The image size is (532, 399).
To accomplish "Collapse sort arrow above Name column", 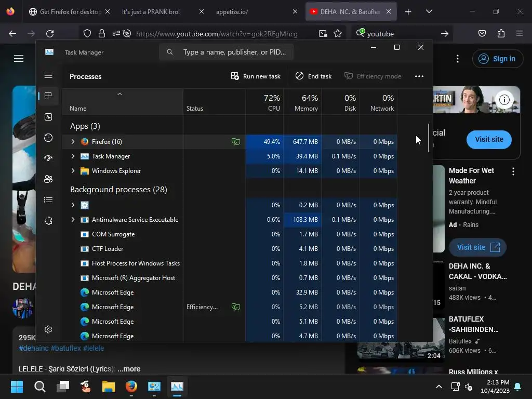I will pos(119,94).
